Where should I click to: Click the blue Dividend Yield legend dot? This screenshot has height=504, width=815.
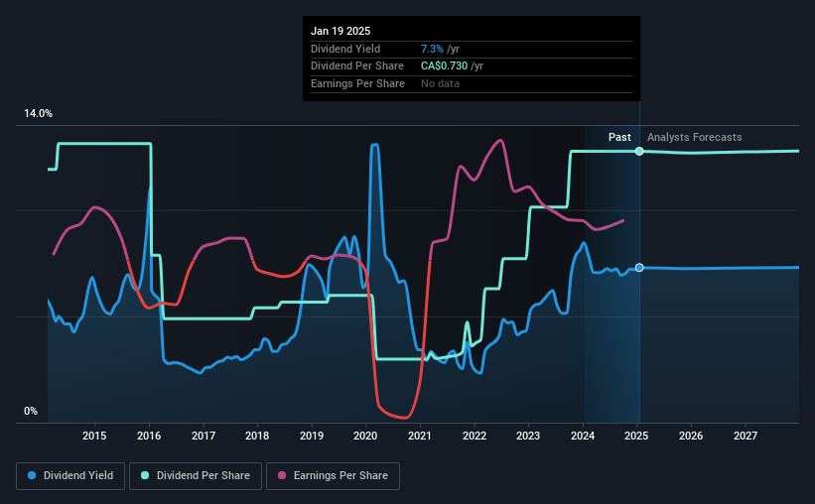pos(32,475)
